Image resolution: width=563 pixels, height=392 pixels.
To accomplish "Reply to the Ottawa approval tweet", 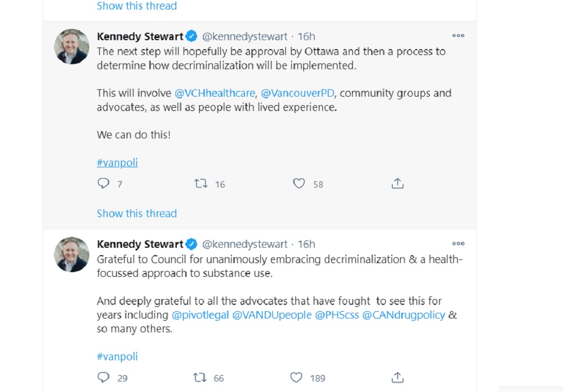I will 104,184.
